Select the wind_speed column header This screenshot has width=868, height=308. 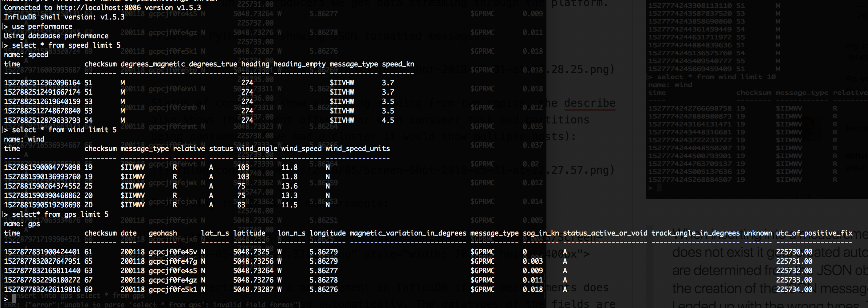[302, 149]
